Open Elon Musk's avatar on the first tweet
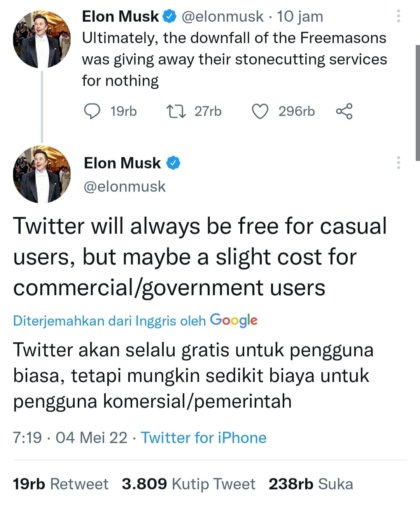This screenshot has height=505, width=420. [42, 39]
